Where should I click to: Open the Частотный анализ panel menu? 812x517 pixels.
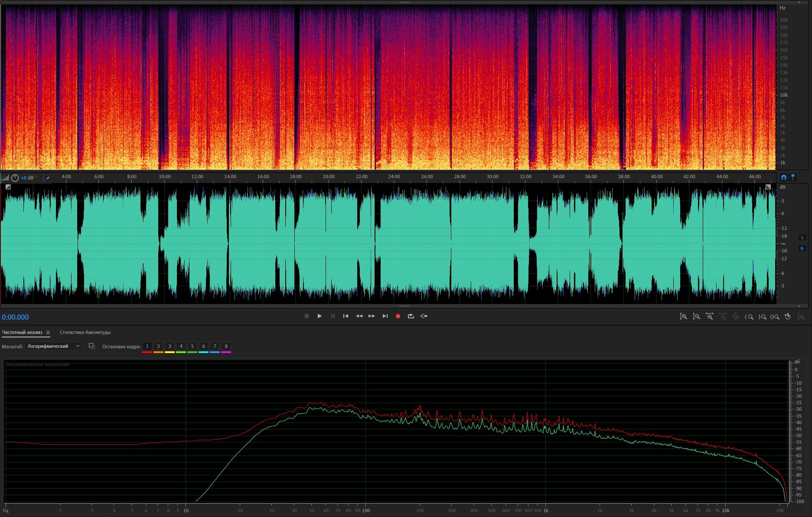pos(48,333)
